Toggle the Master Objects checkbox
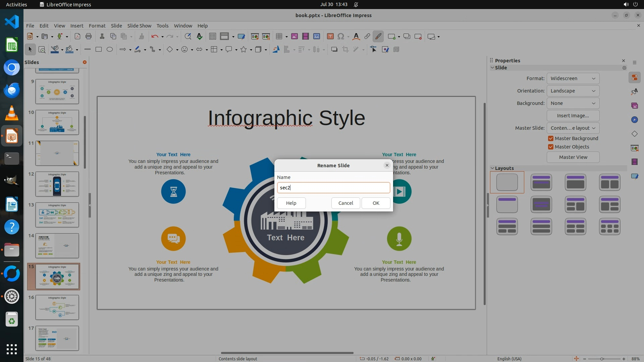This screenshot has height=362, width=644. tap(551, 147)
